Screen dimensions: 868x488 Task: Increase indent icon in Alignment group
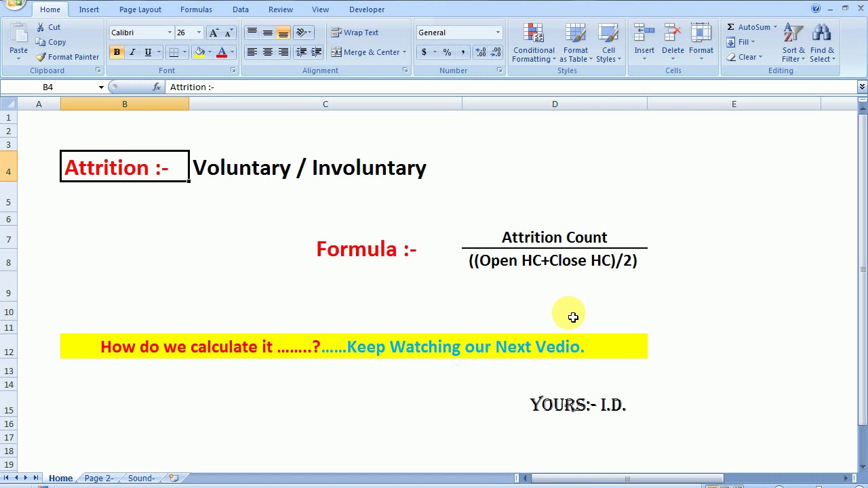click(317, 52)
